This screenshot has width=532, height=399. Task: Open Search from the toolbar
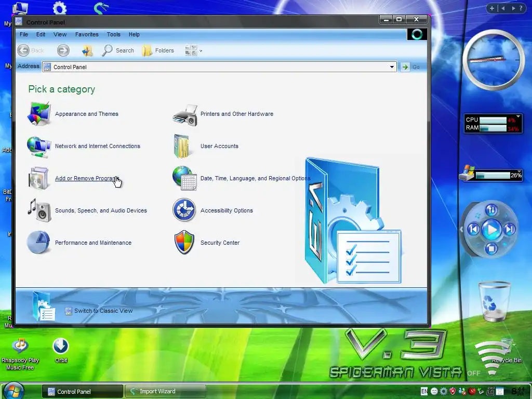tap(118, 50)
